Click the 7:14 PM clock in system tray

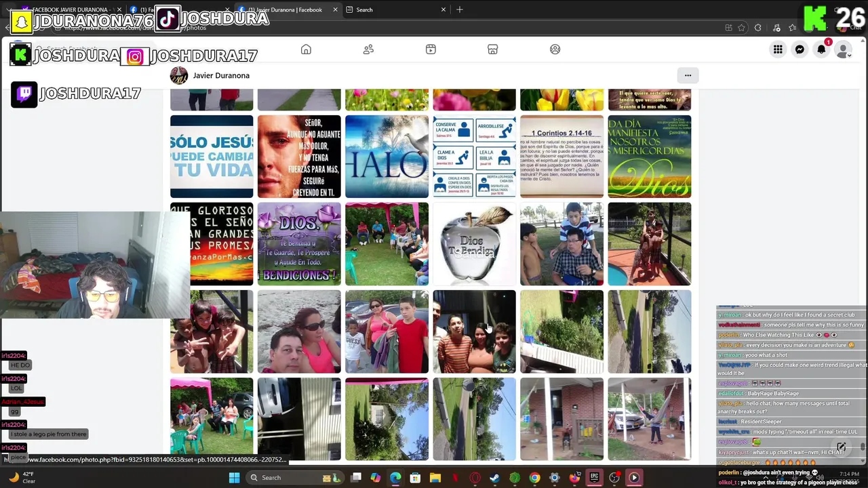(x=849, y=474)
